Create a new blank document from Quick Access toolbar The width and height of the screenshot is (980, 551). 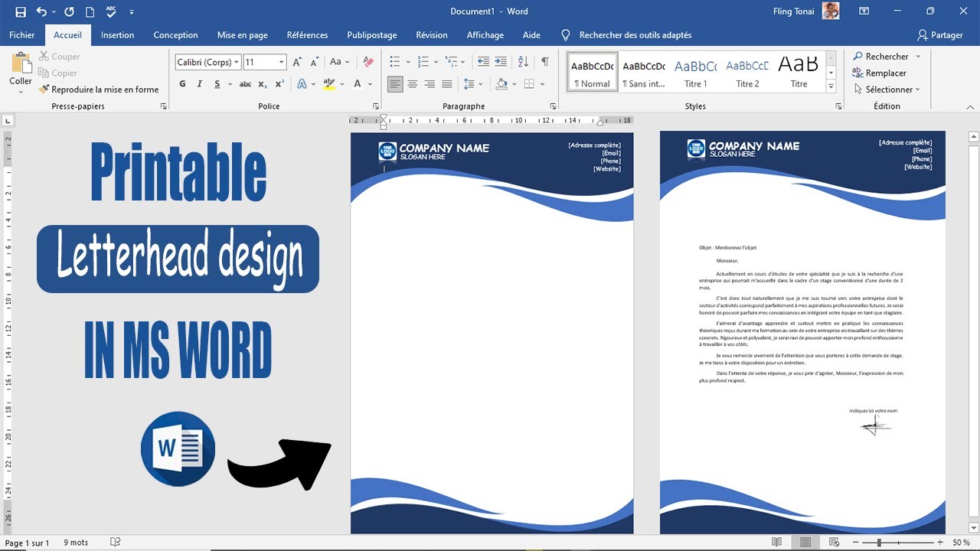pos(90,11)
